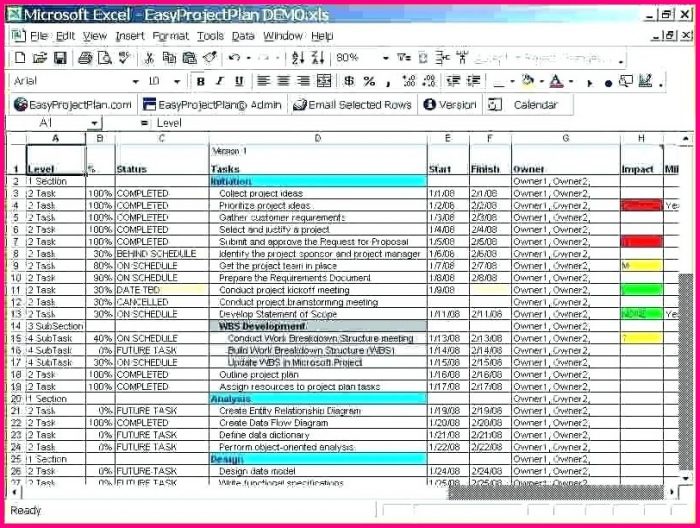The height and width of the screenshot is (528, 700).
Task: Sort ascending A to Z
Action: tap(298, 58)
